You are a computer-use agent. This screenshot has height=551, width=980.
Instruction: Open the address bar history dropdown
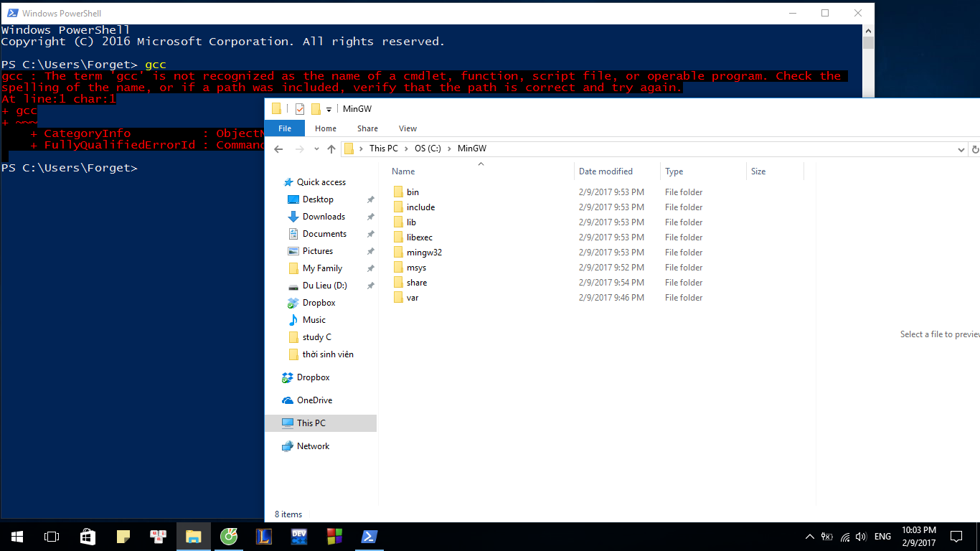pos(961,149)
